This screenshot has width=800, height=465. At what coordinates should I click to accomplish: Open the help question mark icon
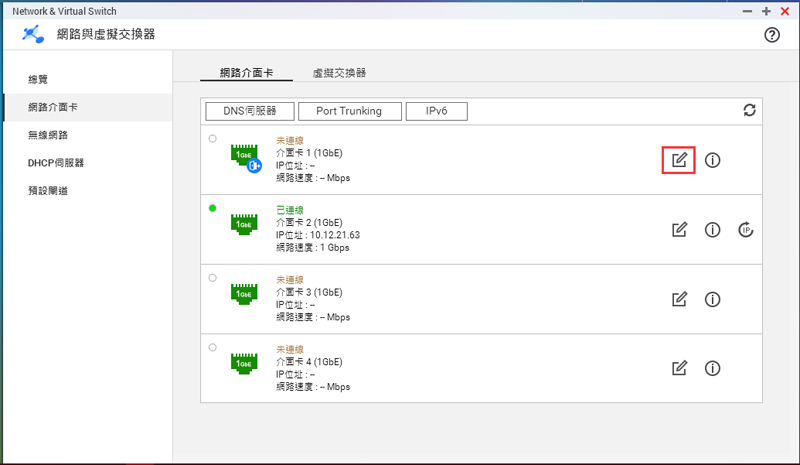771,35
